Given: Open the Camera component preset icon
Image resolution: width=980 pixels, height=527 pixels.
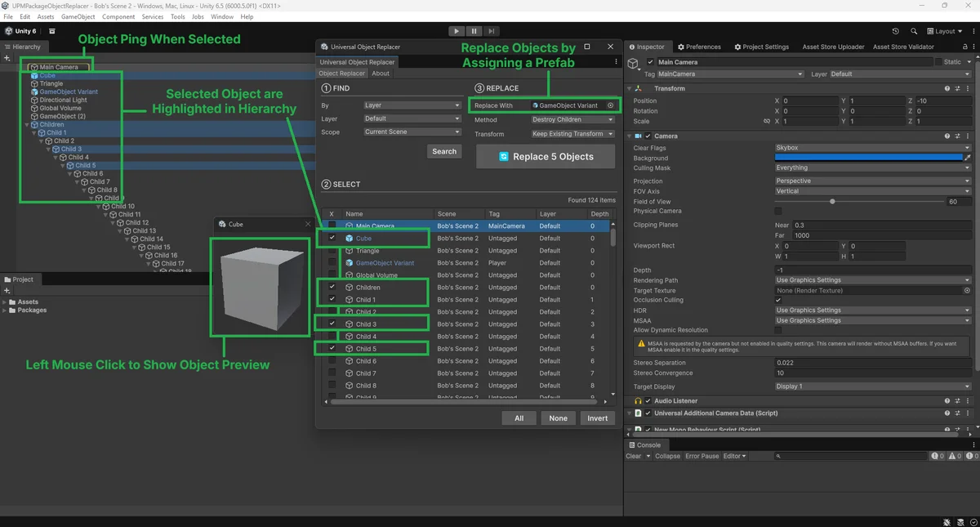Looking at the screenshot, I should coord(958,136).
